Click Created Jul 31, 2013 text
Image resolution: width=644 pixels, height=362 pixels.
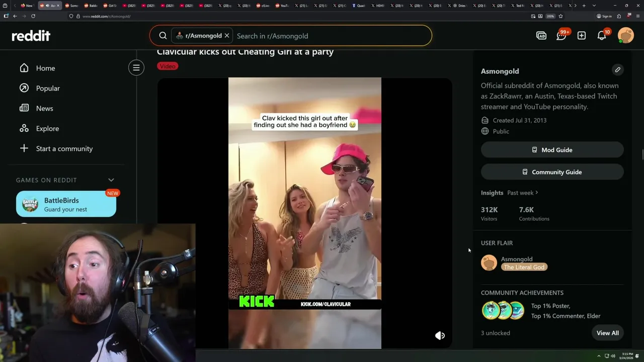coord(520,120)
